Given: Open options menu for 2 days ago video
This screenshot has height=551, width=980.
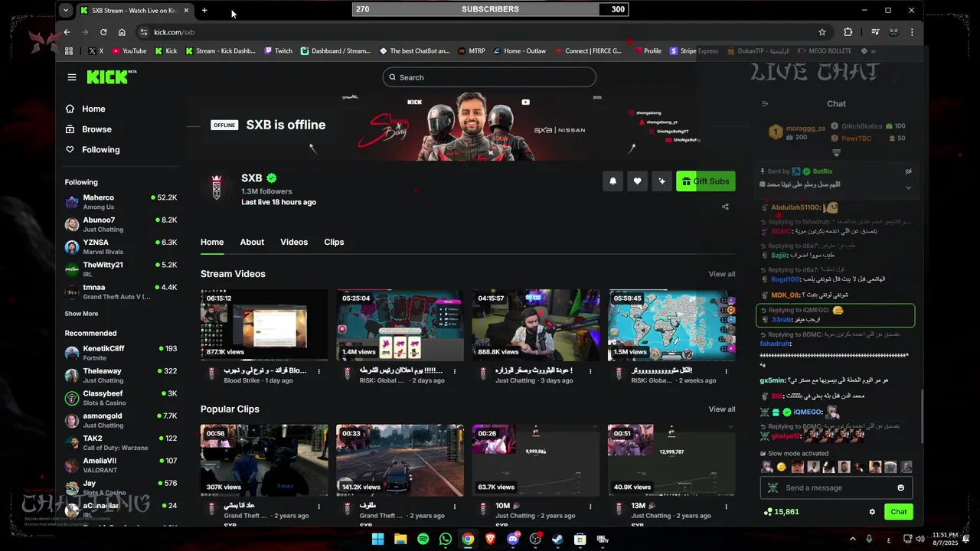Looking at the screenshot, I should (455, 371).
